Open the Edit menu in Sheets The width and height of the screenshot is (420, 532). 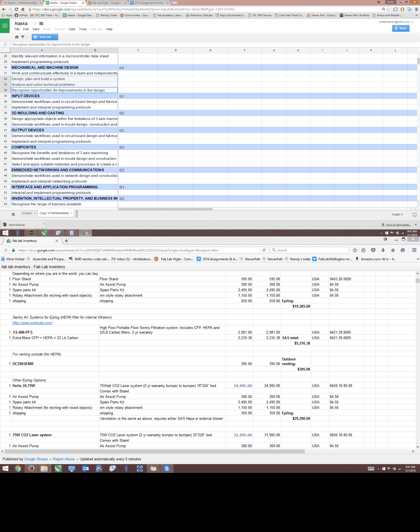26,29
